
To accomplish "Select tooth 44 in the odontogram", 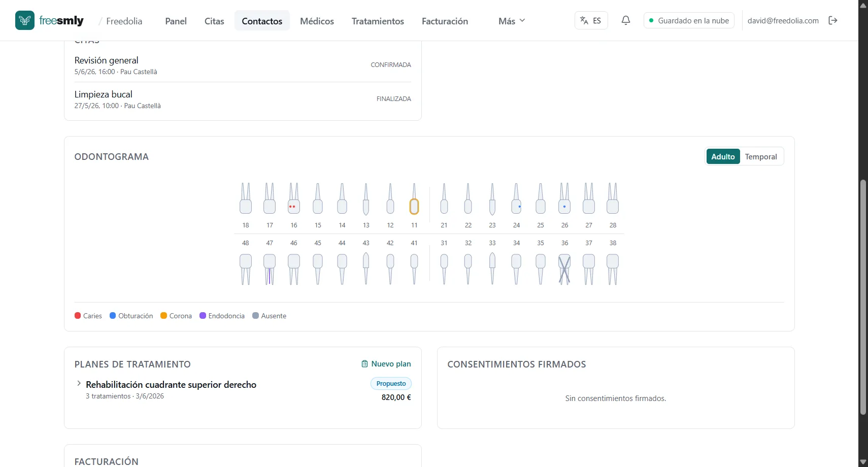I will 342,269.
